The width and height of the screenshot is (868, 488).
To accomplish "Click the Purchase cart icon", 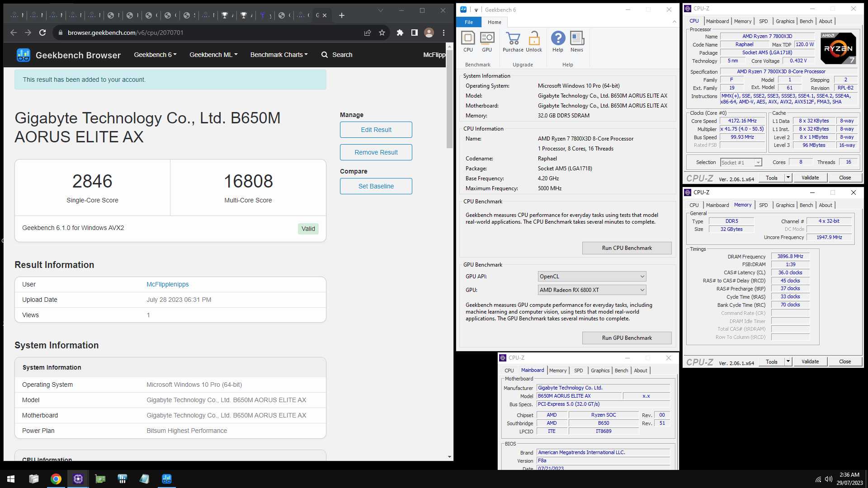I will pyautogui.click(x=513, y=42).
